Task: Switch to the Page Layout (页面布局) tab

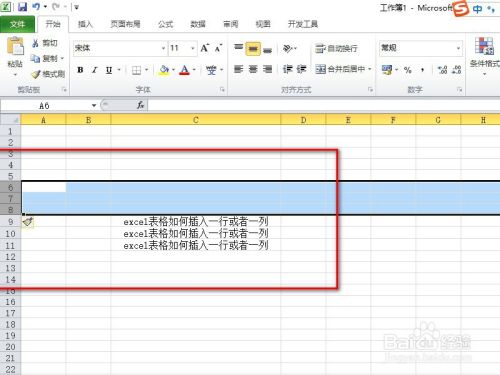Action: 125,24
